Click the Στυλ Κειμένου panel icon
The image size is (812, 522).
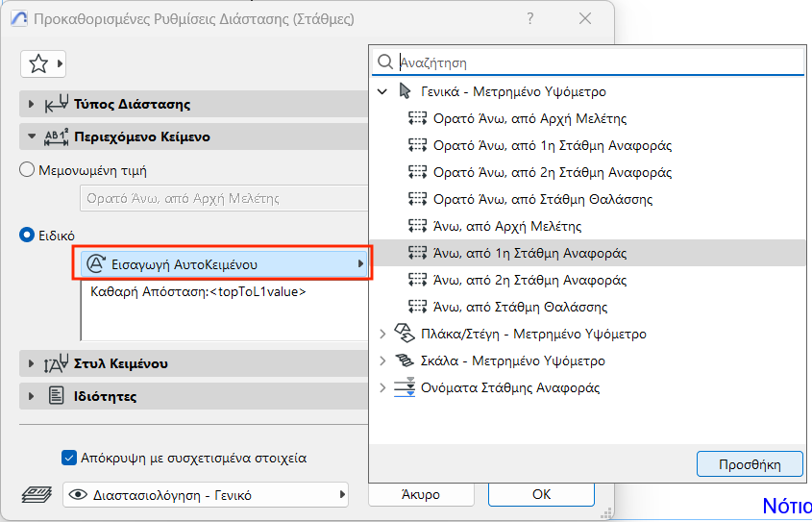(57, 363)
